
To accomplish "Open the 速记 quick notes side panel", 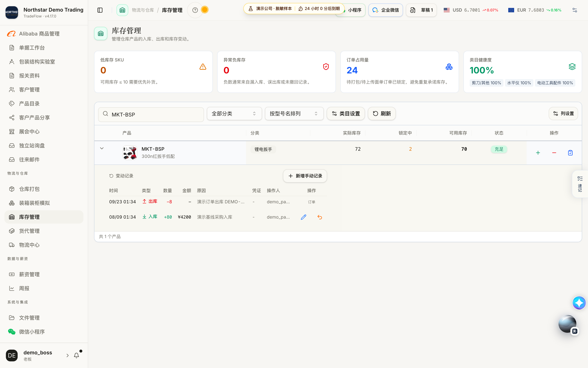I will tap(580, 184).
